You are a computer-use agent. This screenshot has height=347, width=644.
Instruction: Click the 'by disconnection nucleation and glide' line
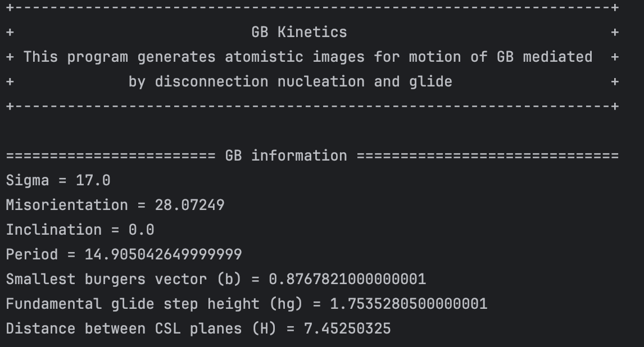coord(290,82)
